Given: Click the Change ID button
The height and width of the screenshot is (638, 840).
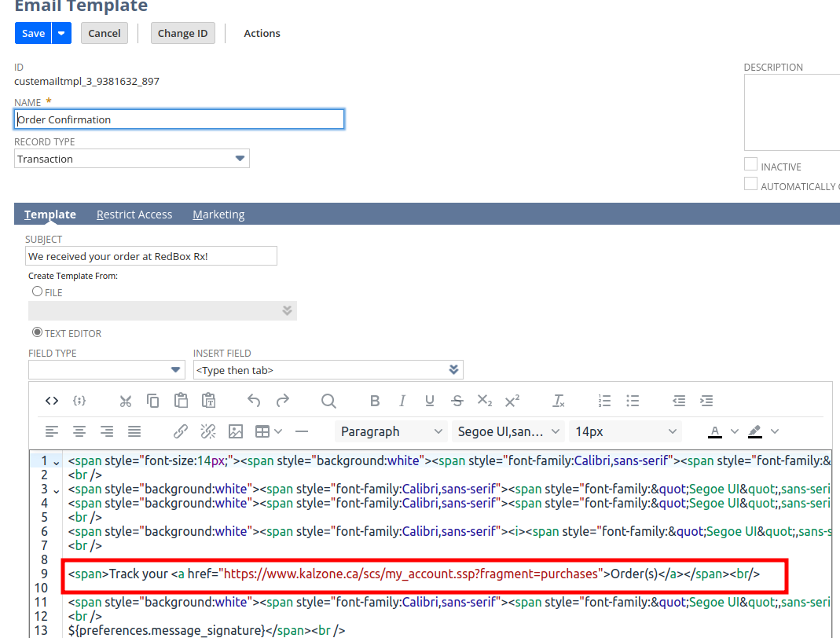Looking at the screenshot, I should pos(182,33).
